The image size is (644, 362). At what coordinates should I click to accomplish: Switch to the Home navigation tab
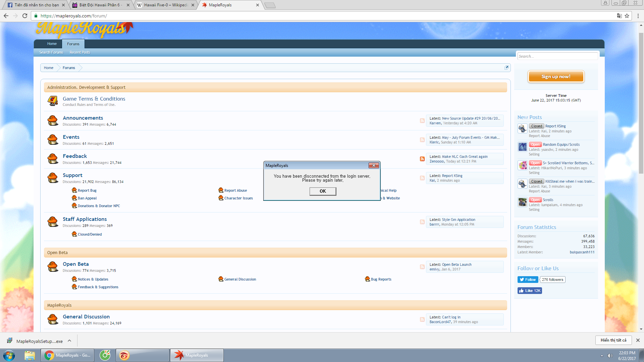52,44
